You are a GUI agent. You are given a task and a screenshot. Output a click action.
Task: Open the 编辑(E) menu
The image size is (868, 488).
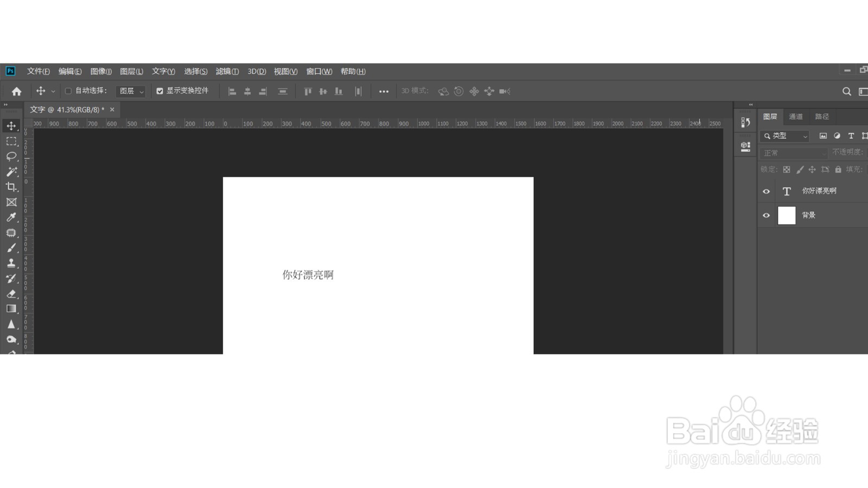[70, 72]
